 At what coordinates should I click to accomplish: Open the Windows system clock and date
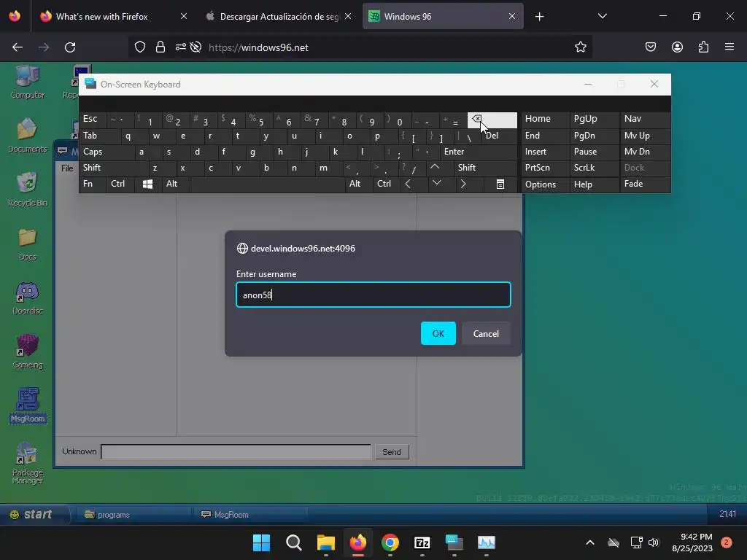click(692, 542)
